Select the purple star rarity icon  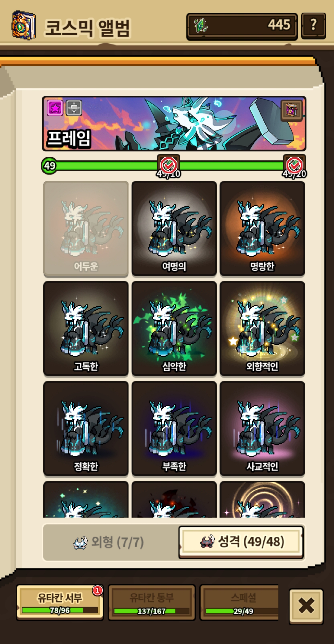pyautogui.click(x=55, y=108)
